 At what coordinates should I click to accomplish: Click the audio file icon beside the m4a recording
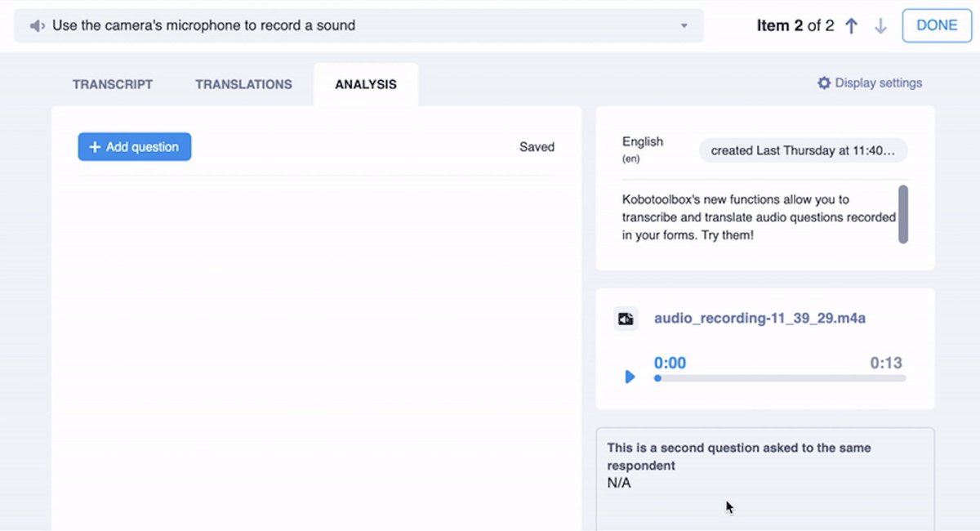626,318
